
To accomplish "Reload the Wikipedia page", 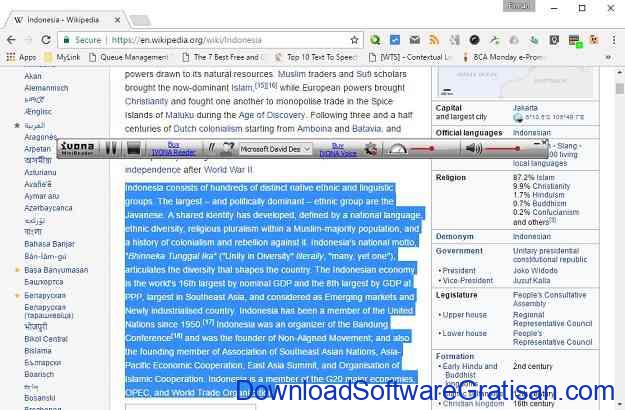I will pos(46,40).
